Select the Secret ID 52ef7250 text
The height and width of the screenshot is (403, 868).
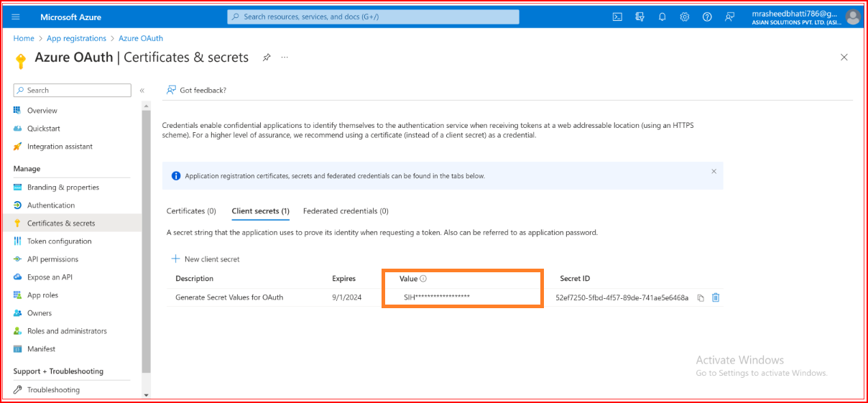click(622, 297)
